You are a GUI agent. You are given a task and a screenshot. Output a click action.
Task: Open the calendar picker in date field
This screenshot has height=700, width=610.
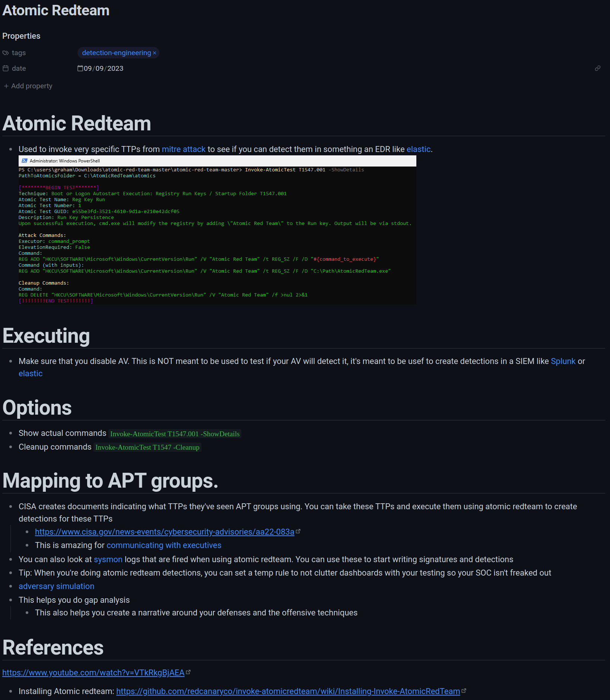point(80,68)
